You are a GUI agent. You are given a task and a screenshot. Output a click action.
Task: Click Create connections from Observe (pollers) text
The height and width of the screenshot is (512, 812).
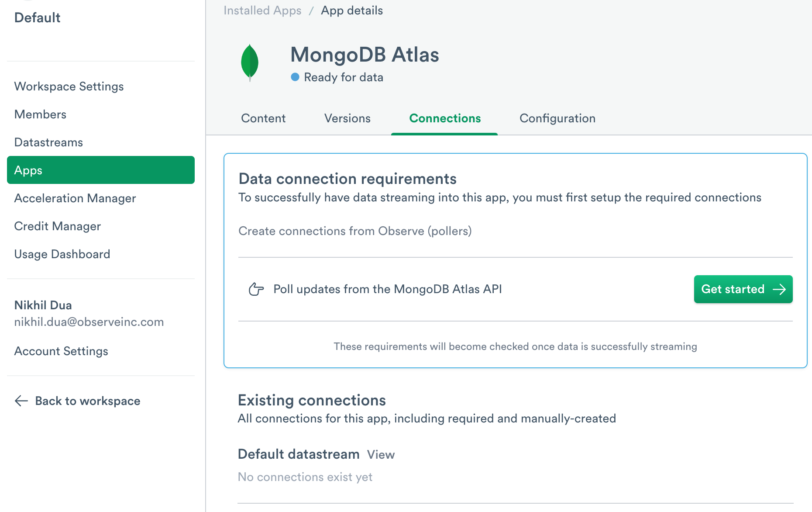coord(355,231)
